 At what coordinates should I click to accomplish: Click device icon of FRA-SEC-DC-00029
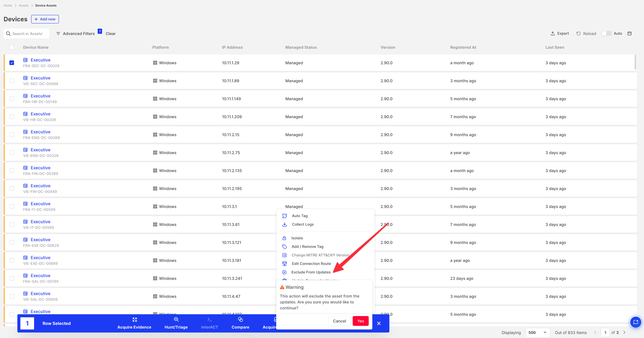tap(26, 60)
